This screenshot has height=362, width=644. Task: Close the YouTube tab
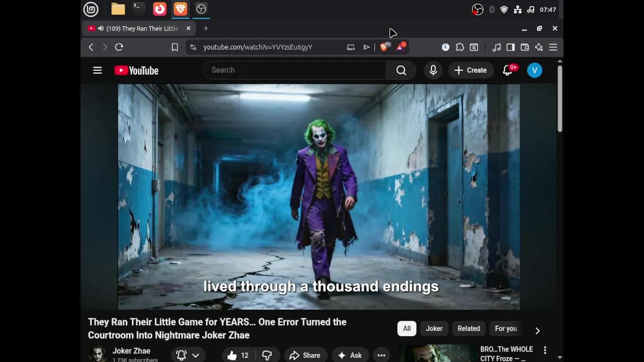point(188,29)
